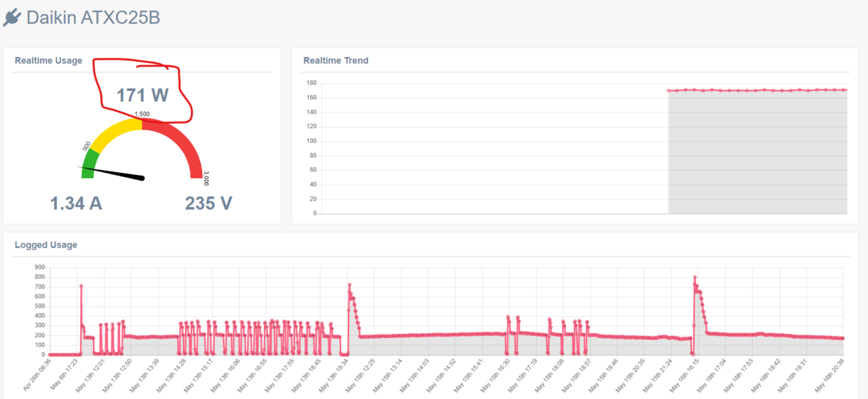Click the Realtime Trend panel heading
Viewport: 868px width, 399px height.
pos(336,60)
